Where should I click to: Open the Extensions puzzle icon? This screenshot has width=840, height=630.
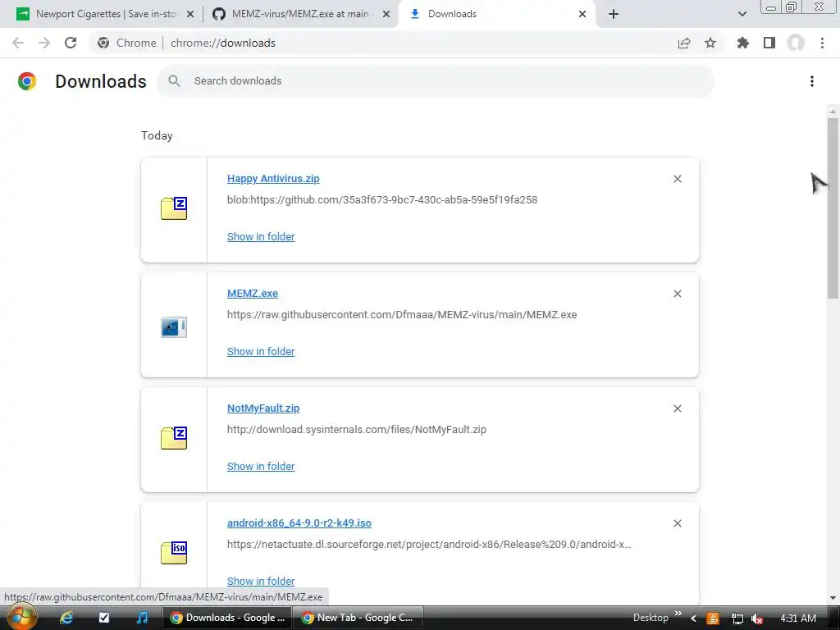pos(743,43)
